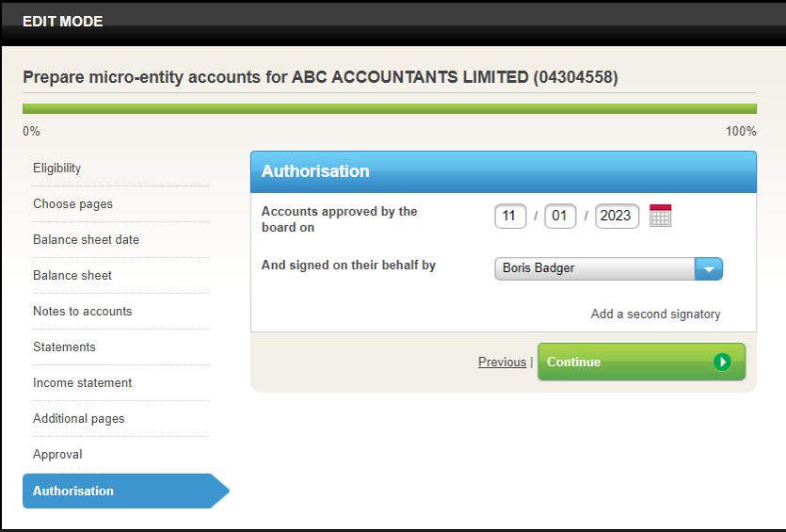786x532 pixels.
Task: Go back with the Previous link
Action: point(502,363)
